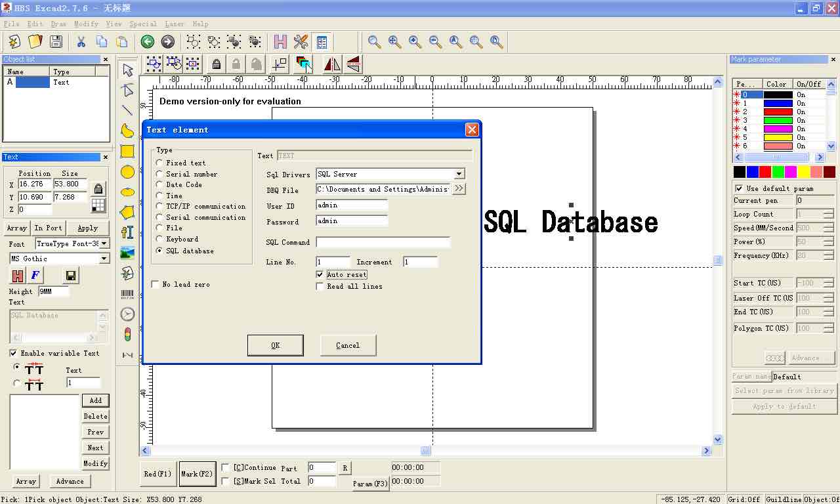Screen dimensions: 840x504
Task: Select the rectangle drawing tool
Action: [127, 152]
